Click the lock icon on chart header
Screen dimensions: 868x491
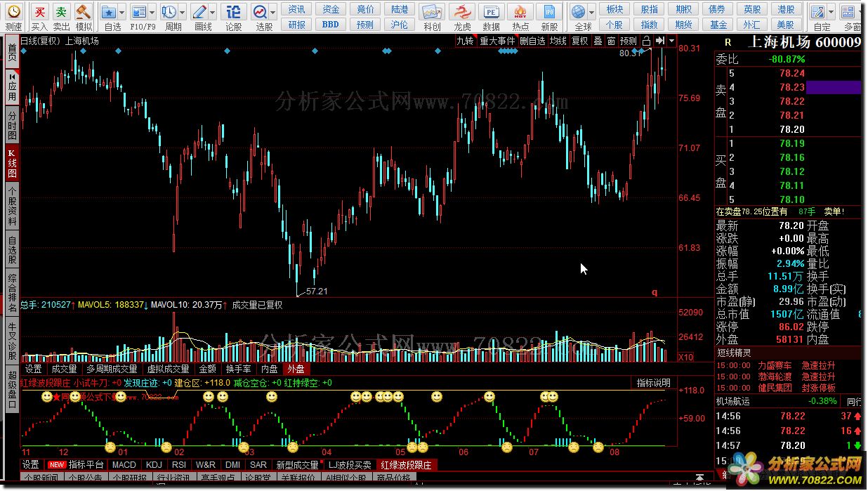coord(647,41)
